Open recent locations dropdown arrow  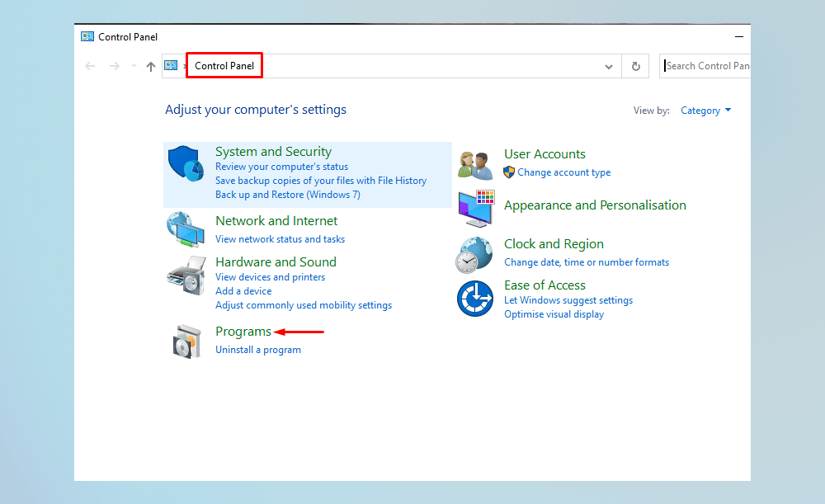(x=134, y=66)
